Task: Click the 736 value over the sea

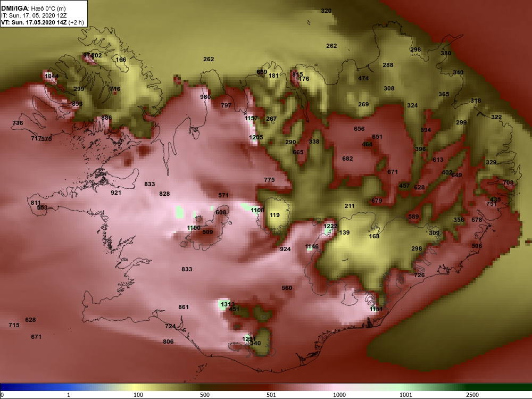Action: point(18,123)
